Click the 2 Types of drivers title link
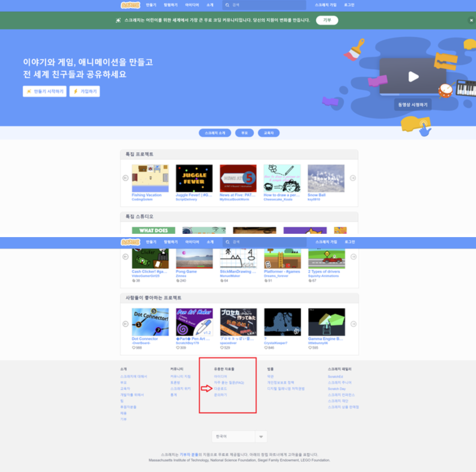This screenshot has width=476, height=472. [324, 272]
